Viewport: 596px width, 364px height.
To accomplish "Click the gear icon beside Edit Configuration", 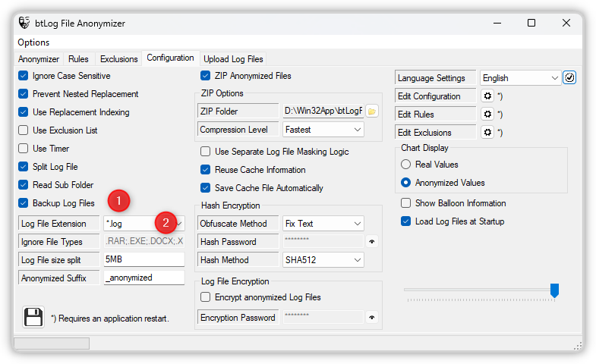I will 488,96.
